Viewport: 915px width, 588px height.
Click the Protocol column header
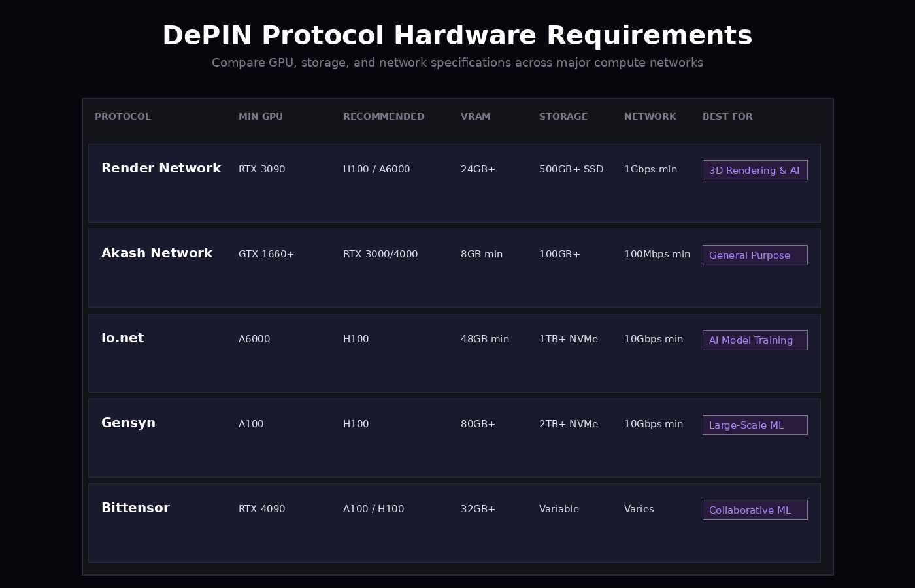point(122,117)
